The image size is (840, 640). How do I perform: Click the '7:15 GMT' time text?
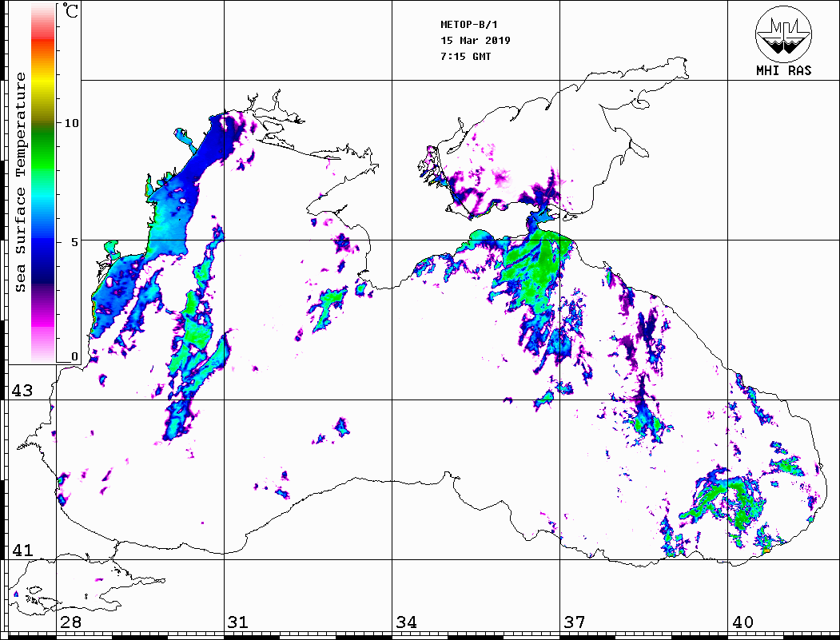[x=465, y=56]
